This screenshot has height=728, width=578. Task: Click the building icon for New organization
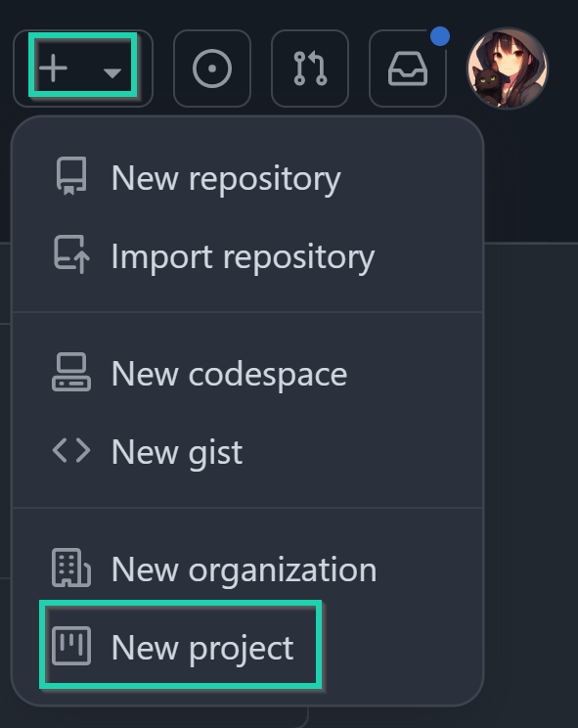71,568
